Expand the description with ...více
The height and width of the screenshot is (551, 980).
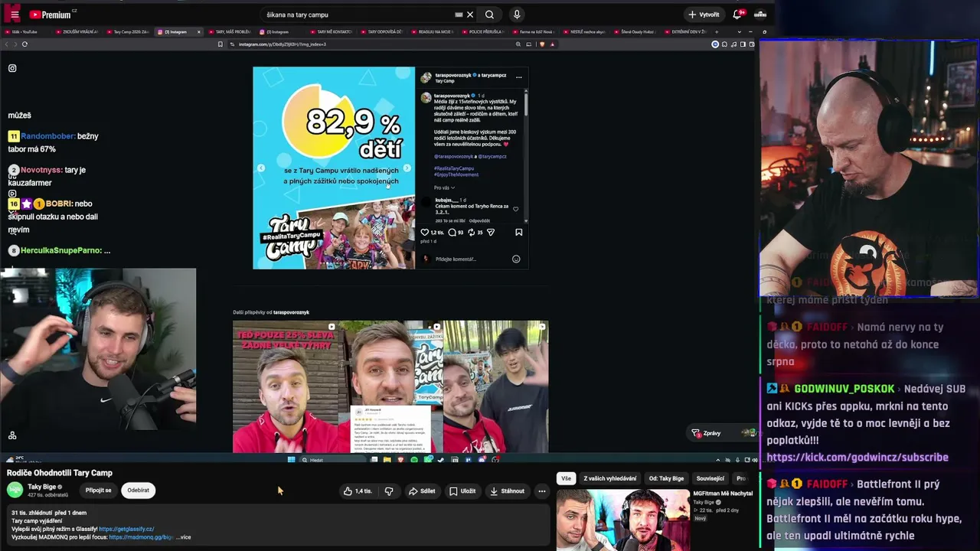click(x=184, y=537)
